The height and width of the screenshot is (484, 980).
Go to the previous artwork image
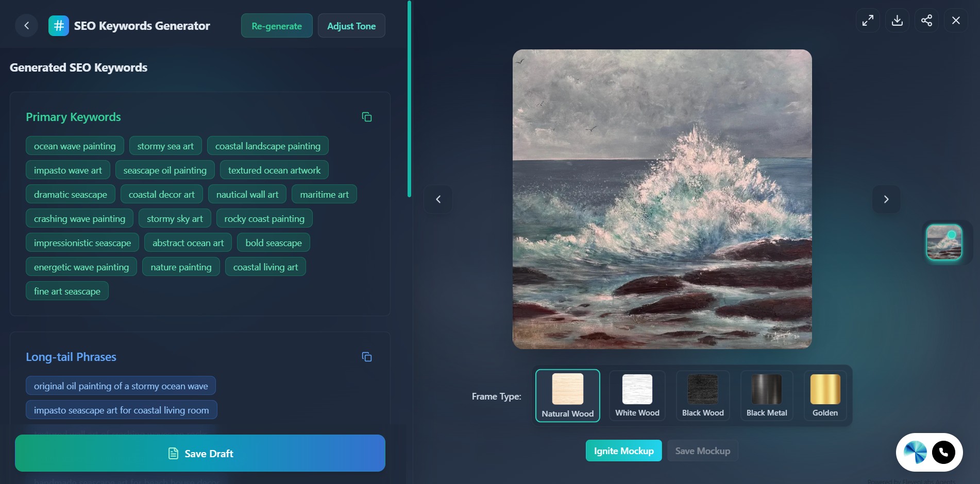tap(438, 199)
